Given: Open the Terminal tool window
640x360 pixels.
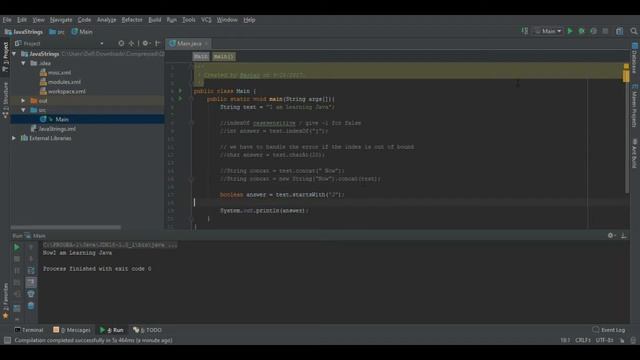Looking at the screenshot, I should click(29, 330).
